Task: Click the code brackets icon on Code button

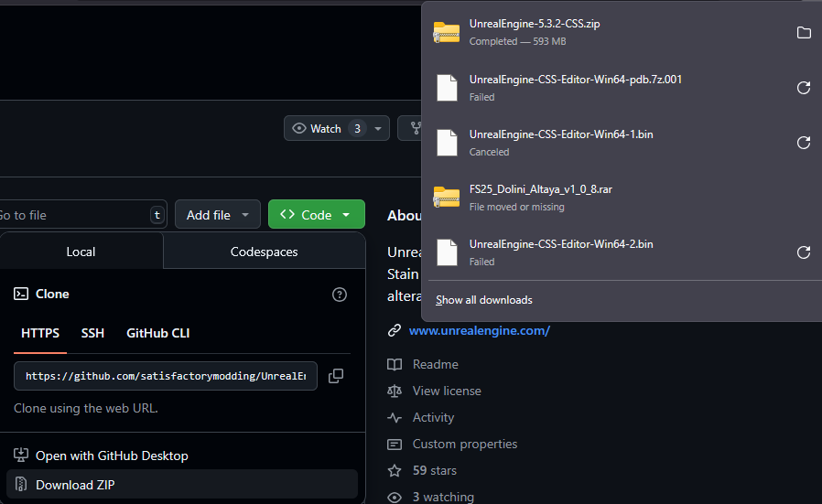Action: click(287, 214)
